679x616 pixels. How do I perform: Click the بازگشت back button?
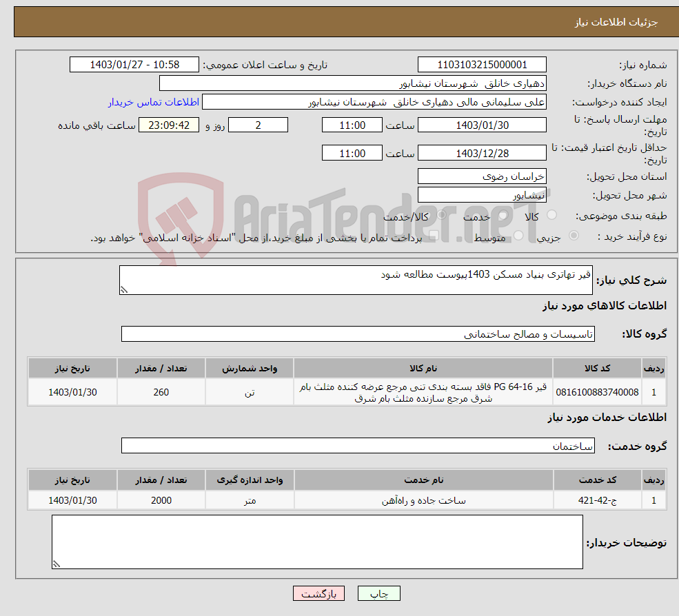pos(318,593)
